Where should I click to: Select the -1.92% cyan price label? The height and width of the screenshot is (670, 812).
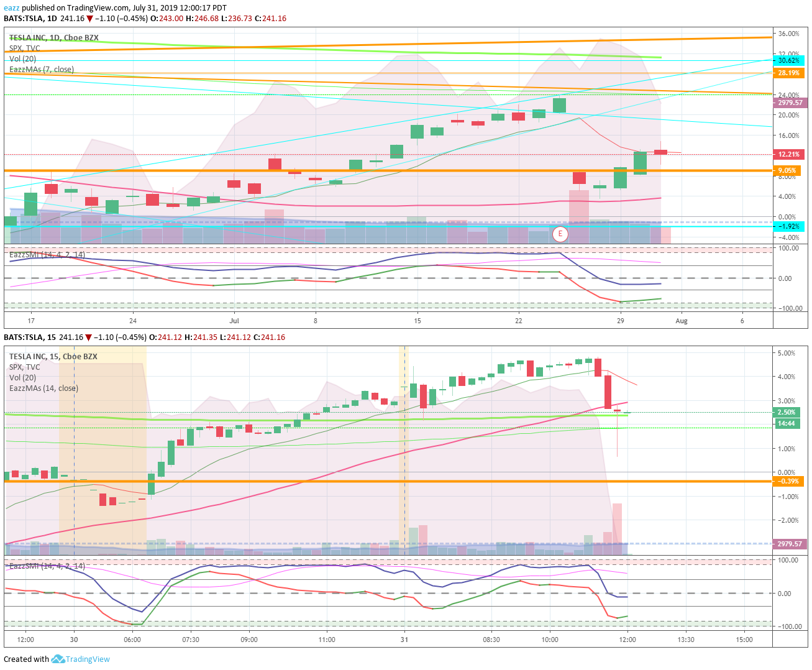pos(789,226)
